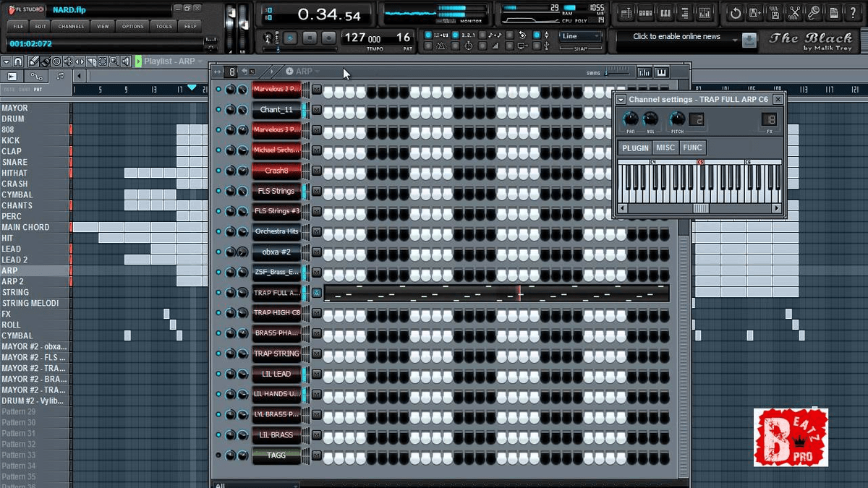Click the pattern length 8 selector
Image resolution: width=868 pixels, height=488 pixels.
click(x=231, y=72)
